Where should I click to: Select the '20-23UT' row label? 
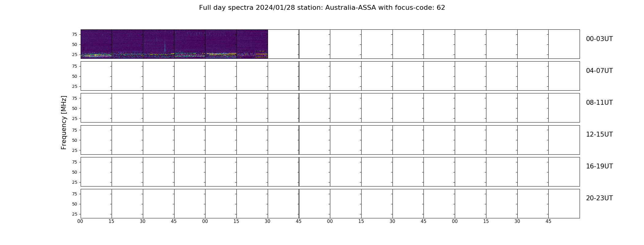pyautogui.click(x=599, y=198)
